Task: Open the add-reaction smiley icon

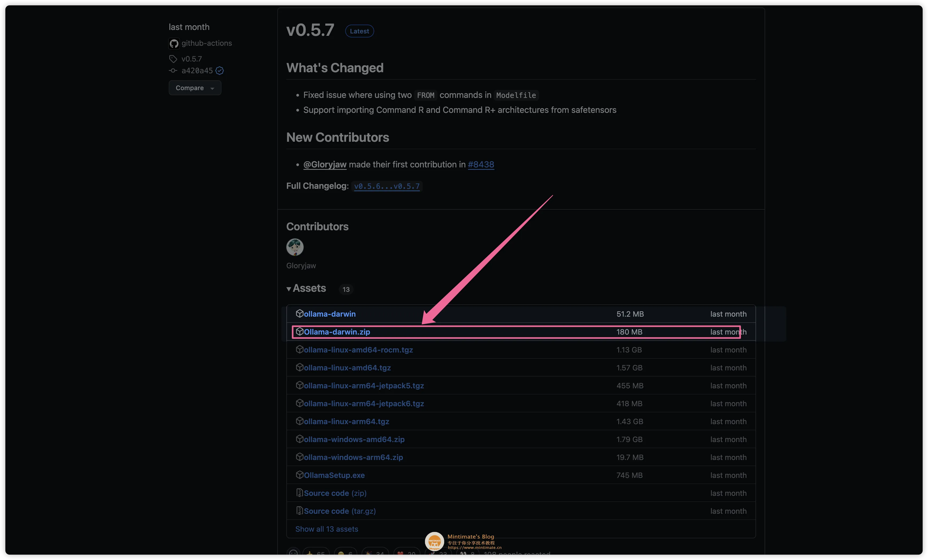Action: coord(293,554)
